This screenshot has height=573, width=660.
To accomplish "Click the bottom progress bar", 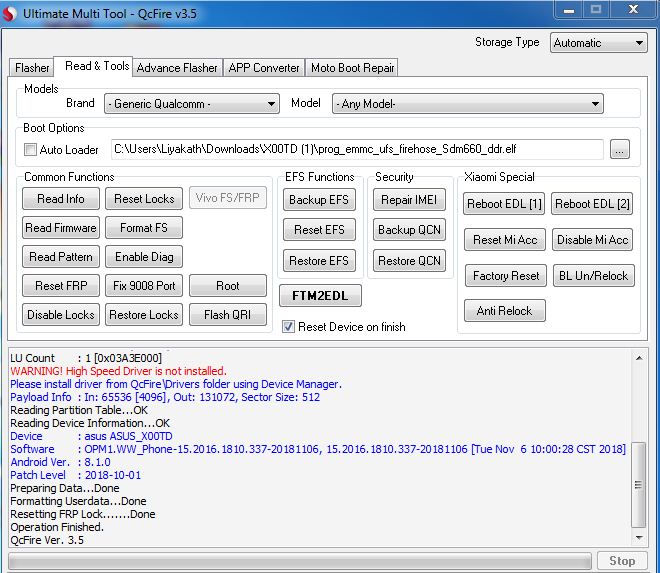I will tap(300, 561).
